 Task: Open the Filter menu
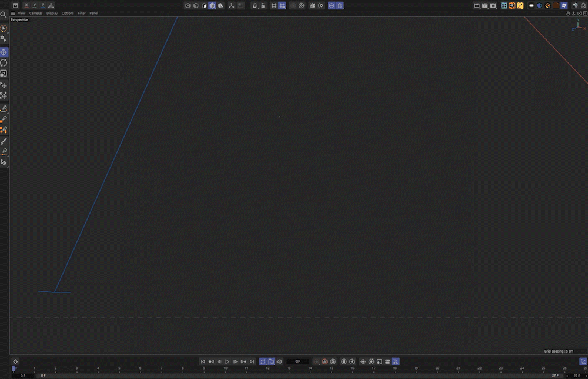click(82, 13)
